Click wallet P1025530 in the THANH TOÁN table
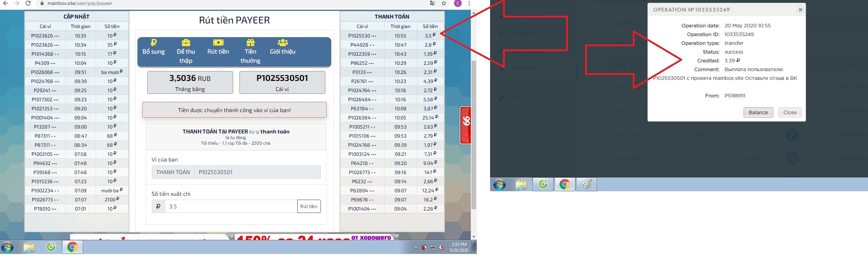 [362, 36]
